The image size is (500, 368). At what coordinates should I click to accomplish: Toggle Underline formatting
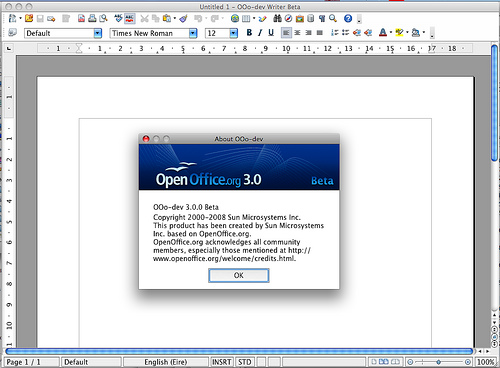(x=271, y=32)
